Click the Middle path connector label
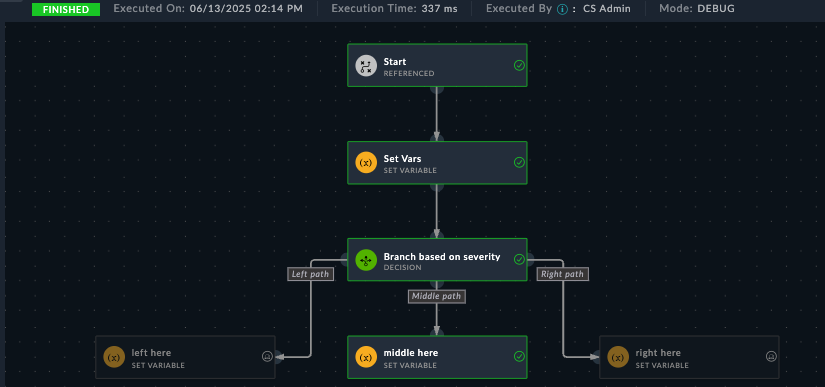The image size is (825, 387). [x=437, y=297]
